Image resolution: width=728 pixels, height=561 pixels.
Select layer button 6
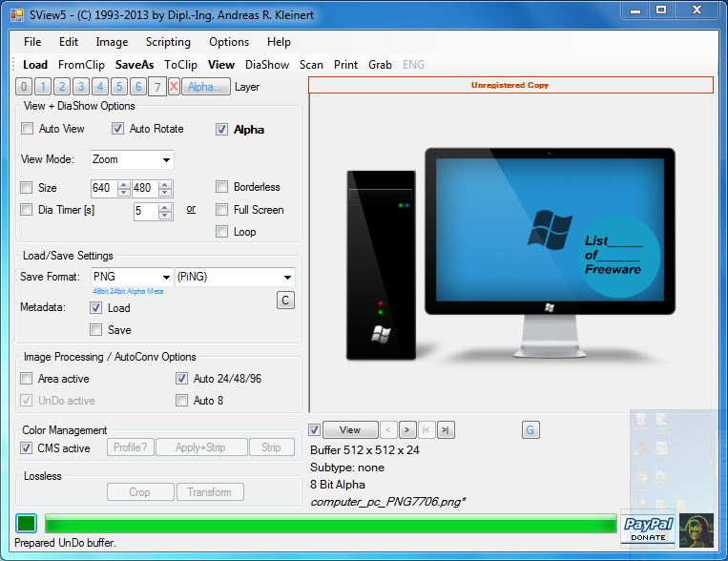[x=138, y=87]
